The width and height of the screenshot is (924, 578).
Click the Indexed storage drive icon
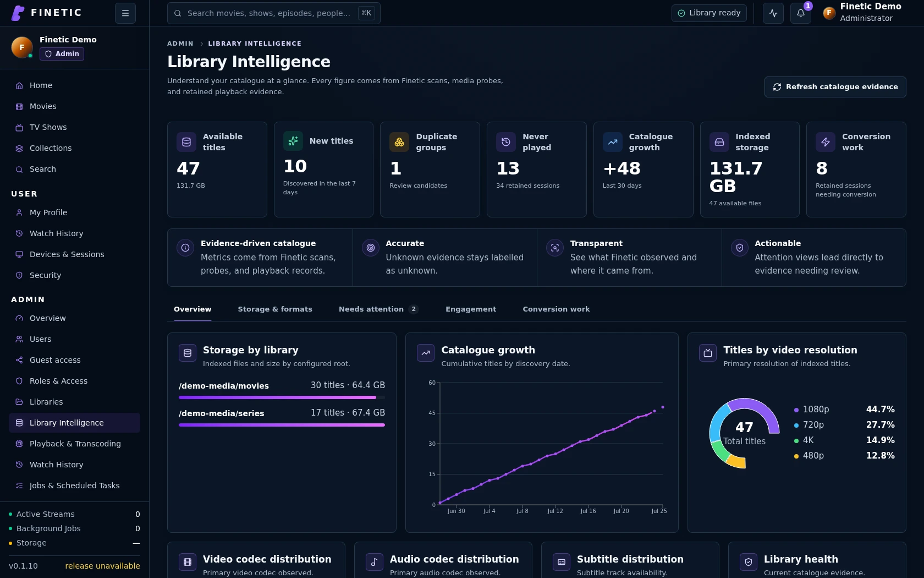[x=719, y=142]
